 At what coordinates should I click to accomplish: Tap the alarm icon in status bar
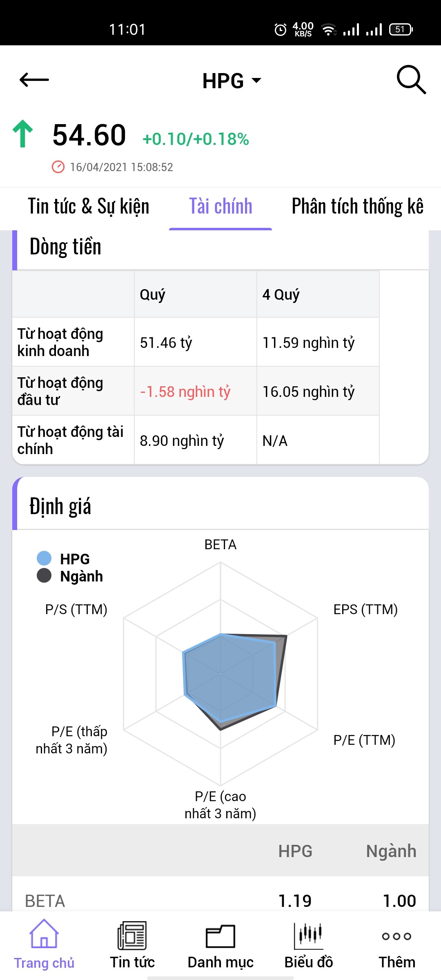[281, 29]
